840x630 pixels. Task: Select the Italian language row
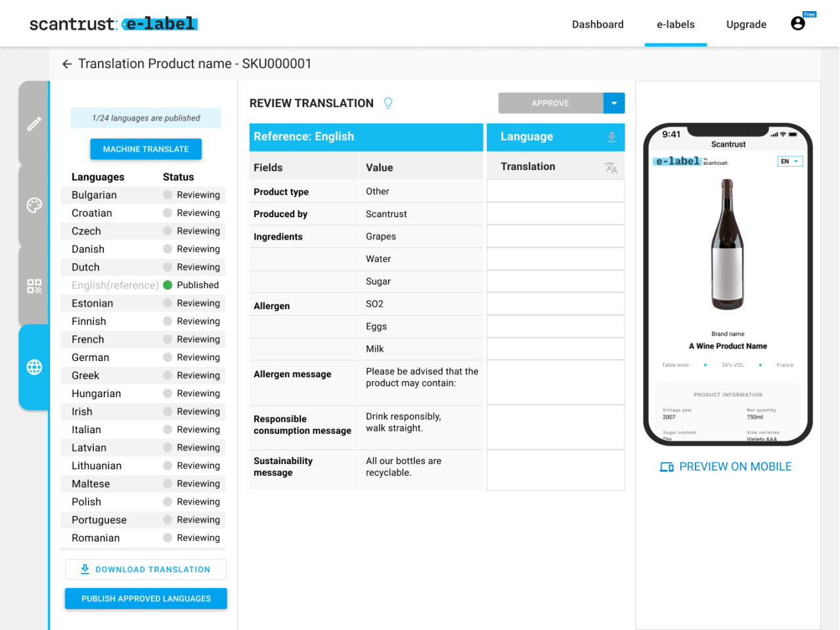(x=143, y=430)
